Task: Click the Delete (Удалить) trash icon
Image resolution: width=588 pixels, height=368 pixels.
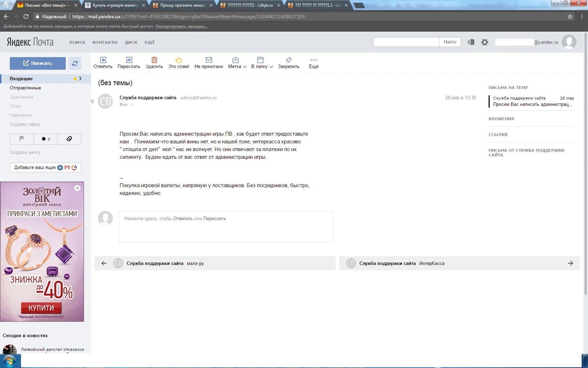Action: (x=154, y=60)
